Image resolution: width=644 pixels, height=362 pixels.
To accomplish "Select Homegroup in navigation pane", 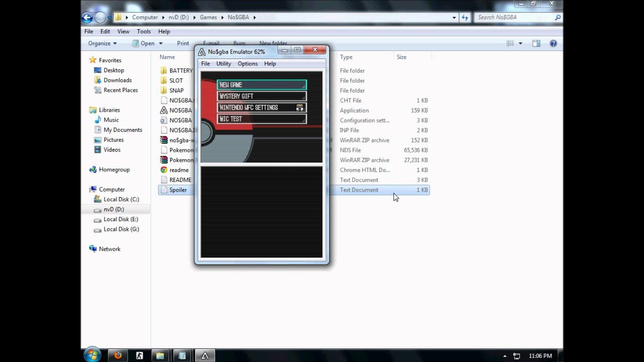I will (x=114, y=170).
